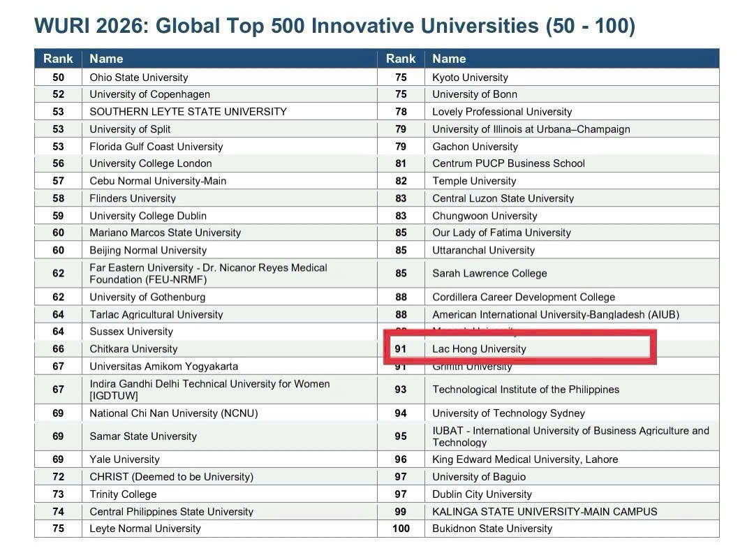Viewport: 754px width, 560px height.
Task: Select Sarah Lawrence College
Action: point(489,273)
